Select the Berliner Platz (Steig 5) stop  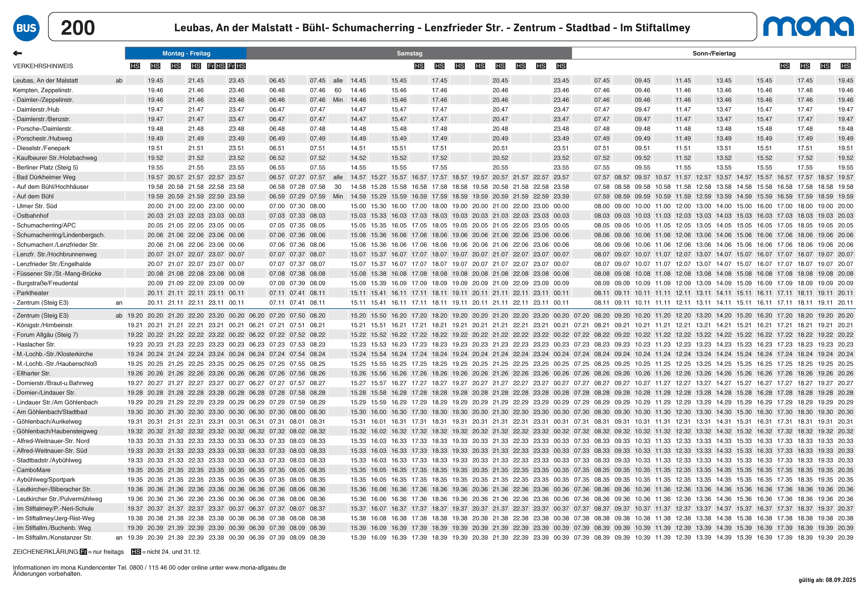click(45, 168)
